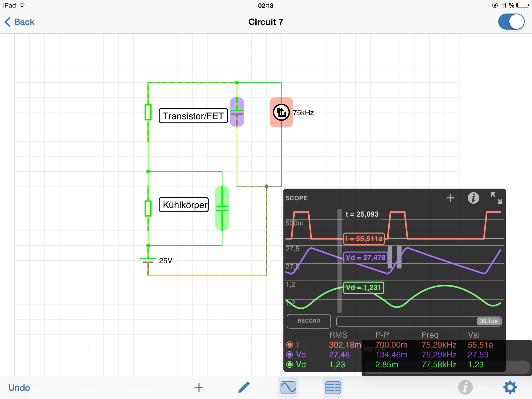Expand the scope to full screen

tap(496, 198)
